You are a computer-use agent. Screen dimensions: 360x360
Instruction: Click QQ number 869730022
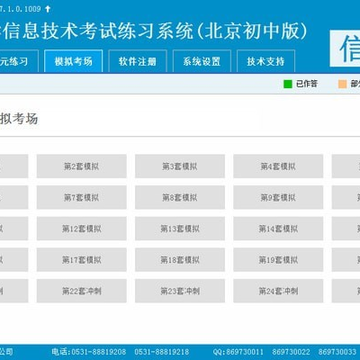pos(291,352)
